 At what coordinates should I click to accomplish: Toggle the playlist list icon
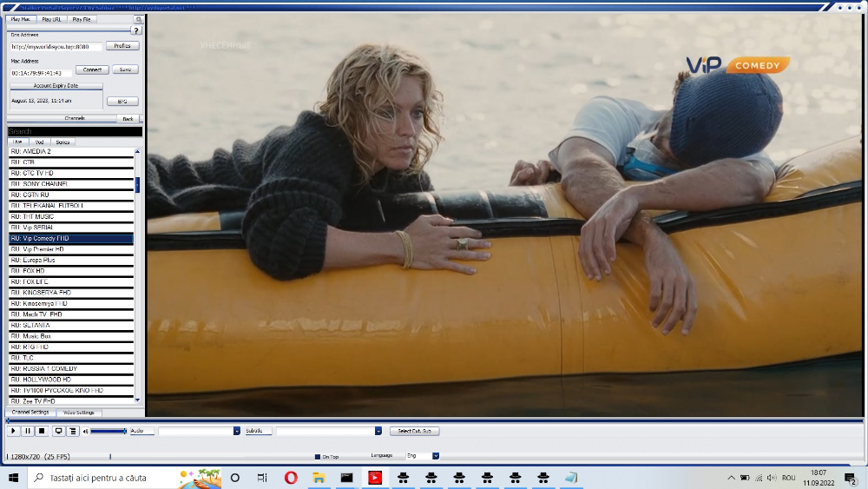click(x=73, y=431)
